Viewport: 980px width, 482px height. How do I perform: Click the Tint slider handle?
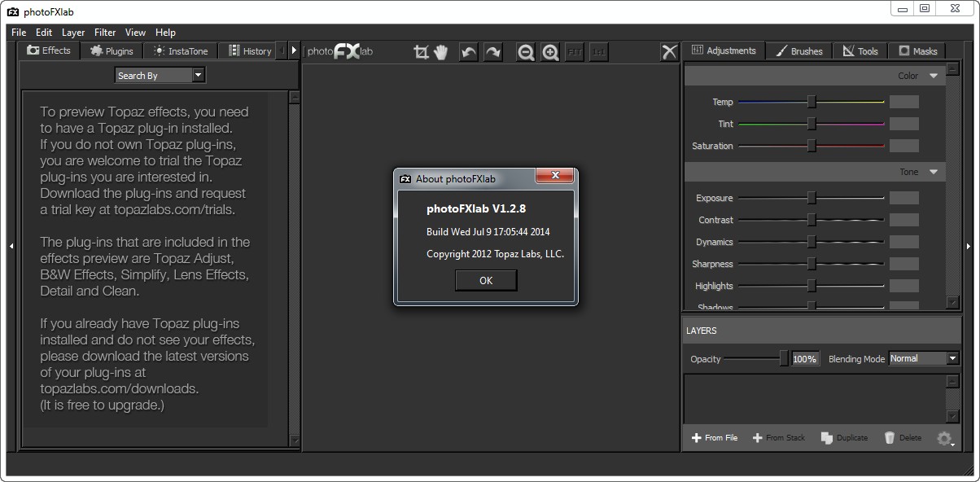coord(812,124)
